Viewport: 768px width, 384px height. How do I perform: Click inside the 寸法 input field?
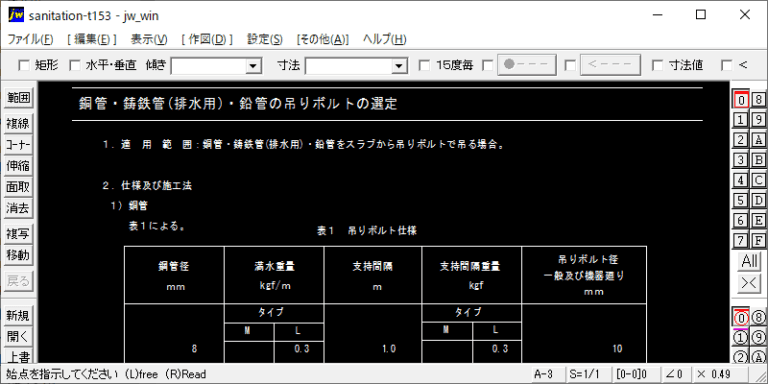coord(349,66)
